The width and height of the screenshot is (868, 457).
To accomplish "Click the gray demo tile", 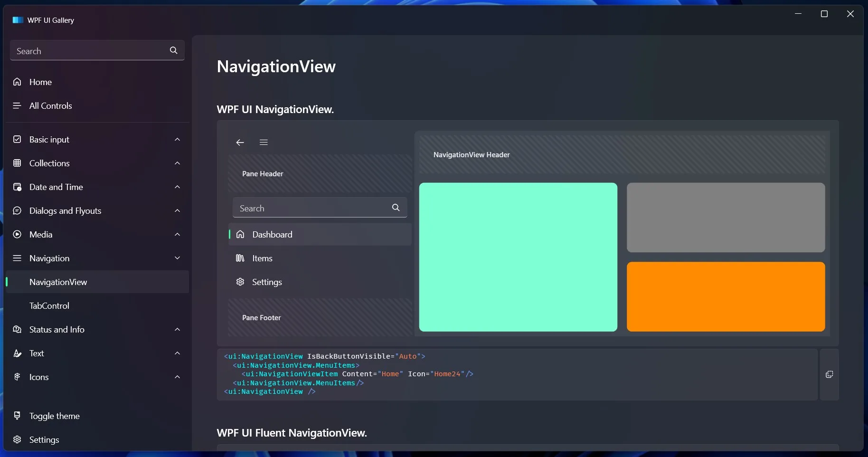I will point(726,218).
